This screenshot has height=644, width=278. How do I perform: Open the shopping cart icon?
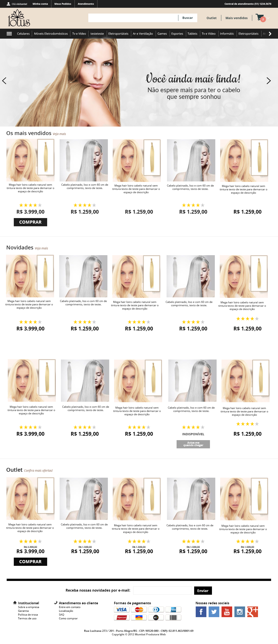[x=260, y=18]
